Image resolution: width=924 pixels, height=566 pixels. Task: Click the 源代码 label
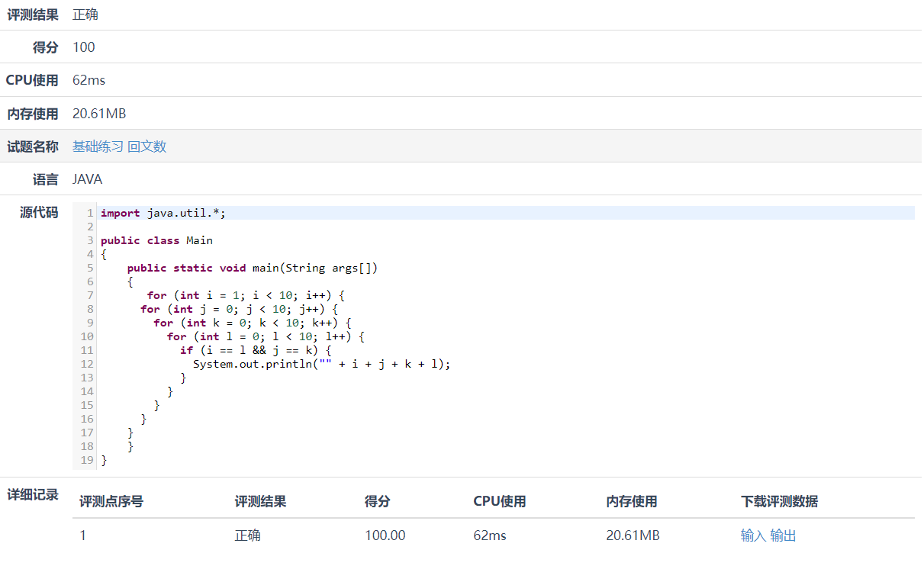tap(39, 213)
